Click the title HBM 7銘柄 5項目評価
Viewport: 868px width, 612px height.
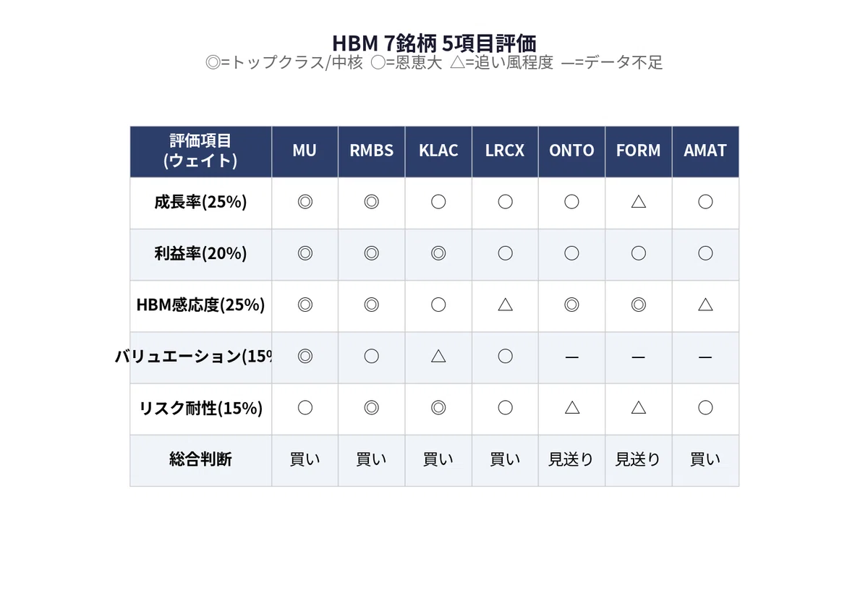pos(434,43)
